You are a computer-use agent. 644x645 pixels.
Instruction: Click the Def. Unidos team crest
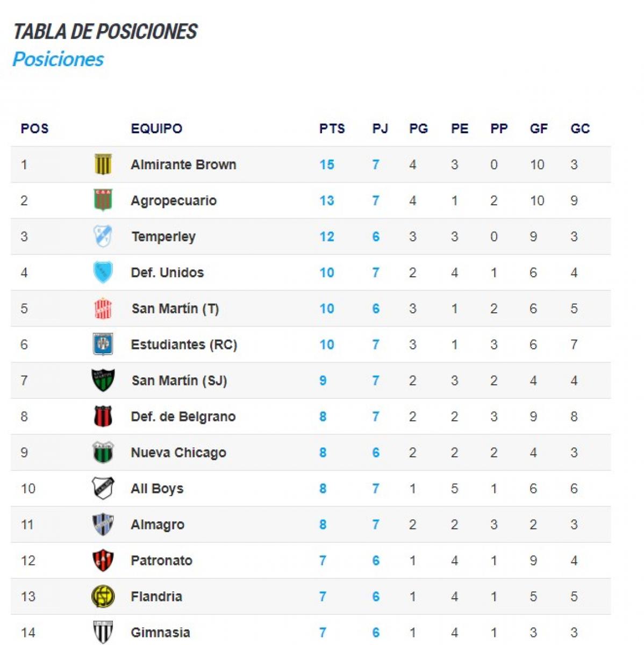103,273
